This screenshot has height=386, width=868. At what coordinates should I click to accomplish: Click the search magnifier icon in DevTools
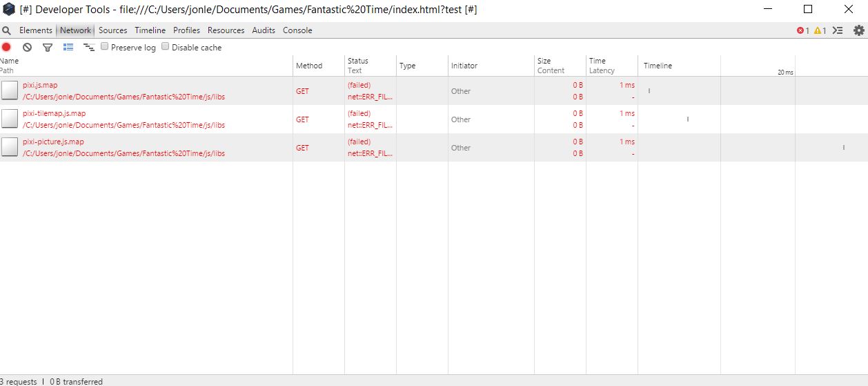coord(6,30)
